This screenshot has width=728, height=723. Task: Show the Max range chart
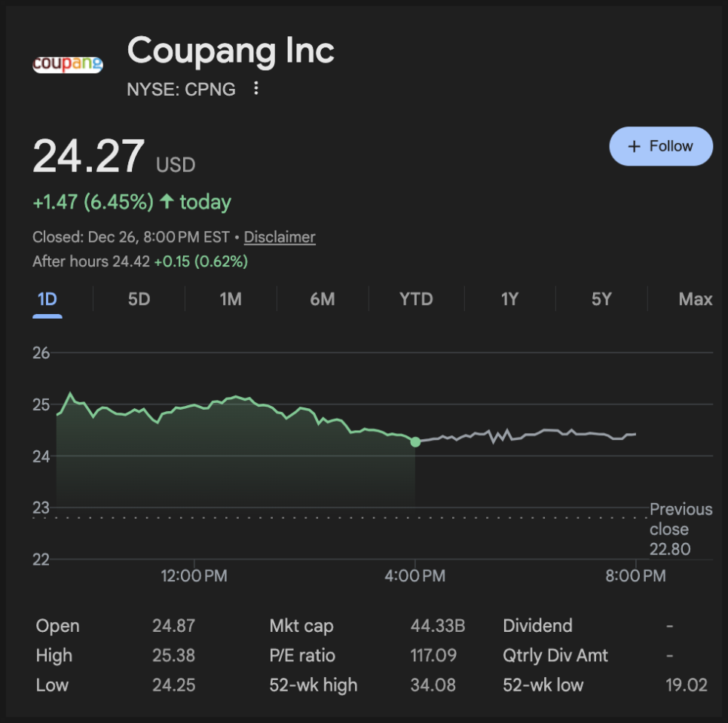click(x=695, y=299)
